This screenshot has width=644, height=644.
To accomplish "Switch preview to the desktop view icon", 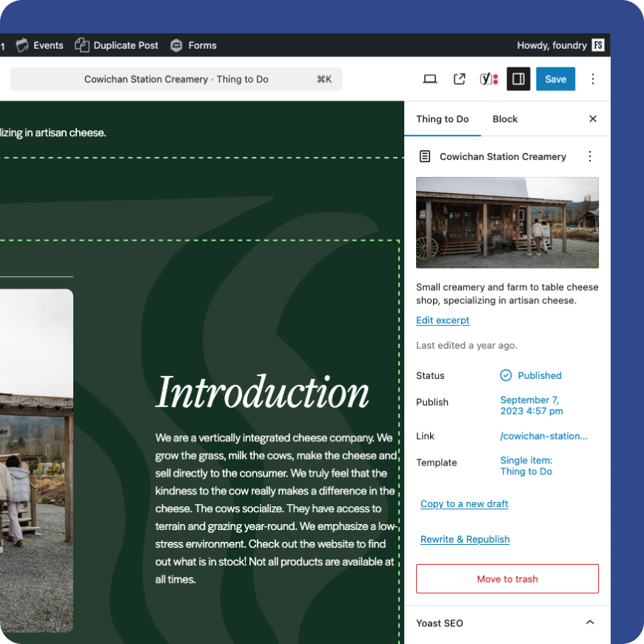I will [429, 79].
